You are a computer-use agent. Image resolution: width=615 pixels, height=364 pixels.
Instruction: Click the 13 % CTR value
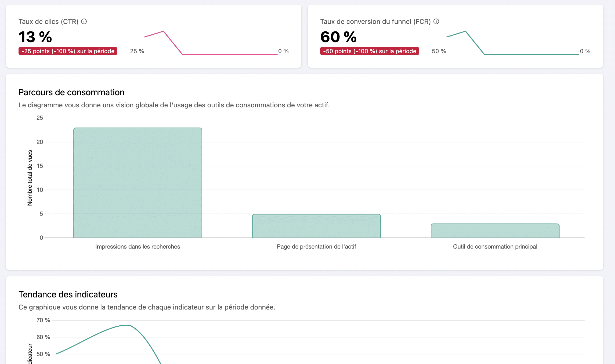(35, 37)
